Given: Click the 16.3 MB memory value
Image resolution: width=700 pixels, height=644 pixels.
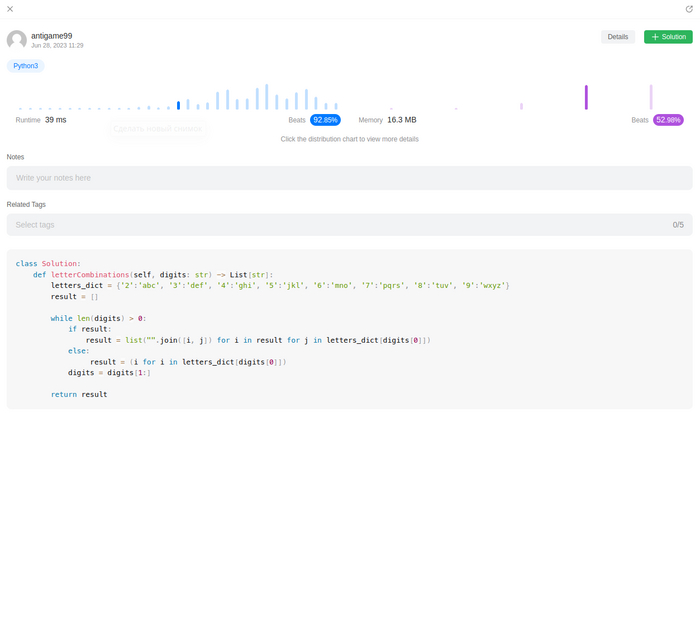Looking at the screenshot, I should pyautogui.click(x=402, y=120).
